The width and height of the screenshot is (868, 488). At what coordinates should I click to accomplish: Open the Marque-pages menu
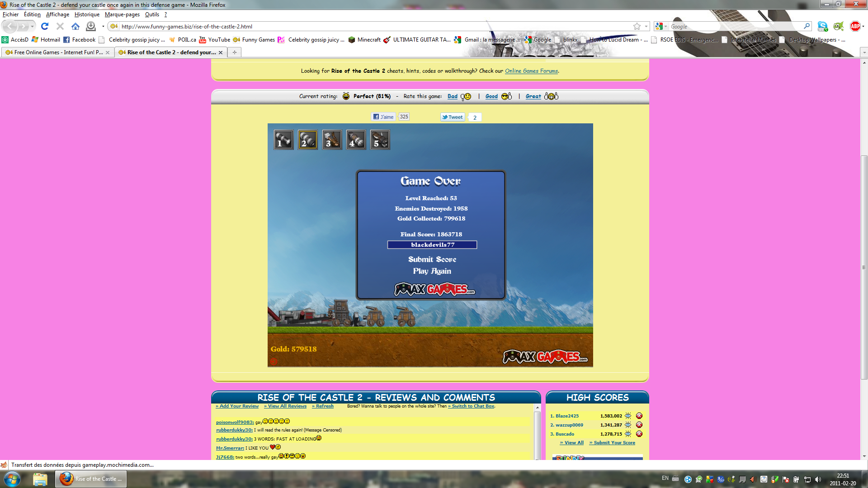[x=122, y=14]
